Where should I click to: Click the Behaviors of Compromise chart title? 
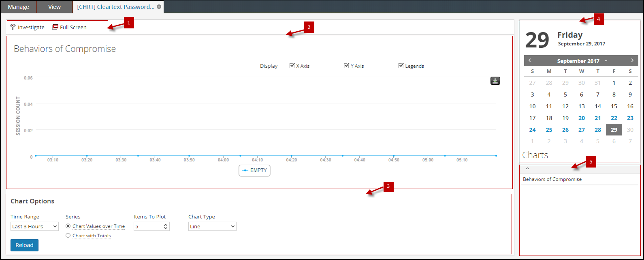(65, 49)
